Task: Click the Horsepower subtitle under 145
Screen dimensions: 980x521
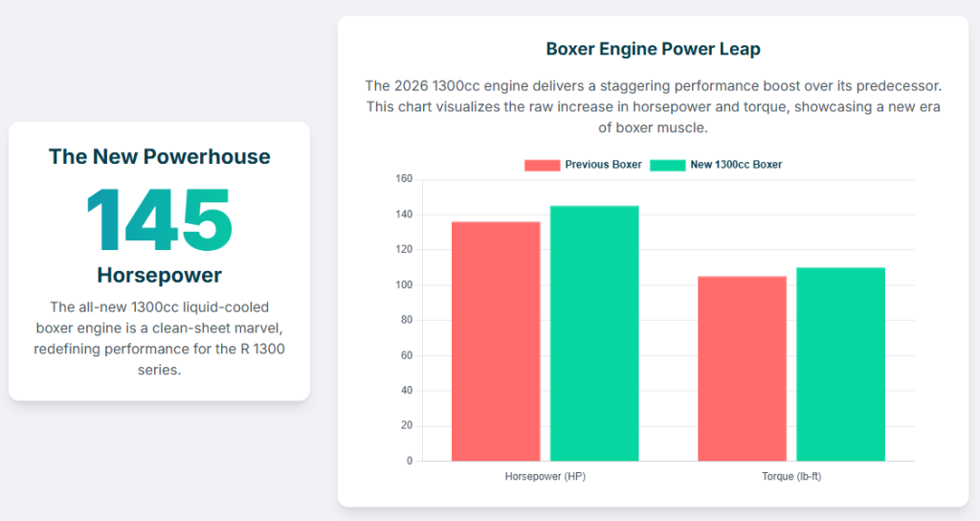Action: (x=159, y=276)
